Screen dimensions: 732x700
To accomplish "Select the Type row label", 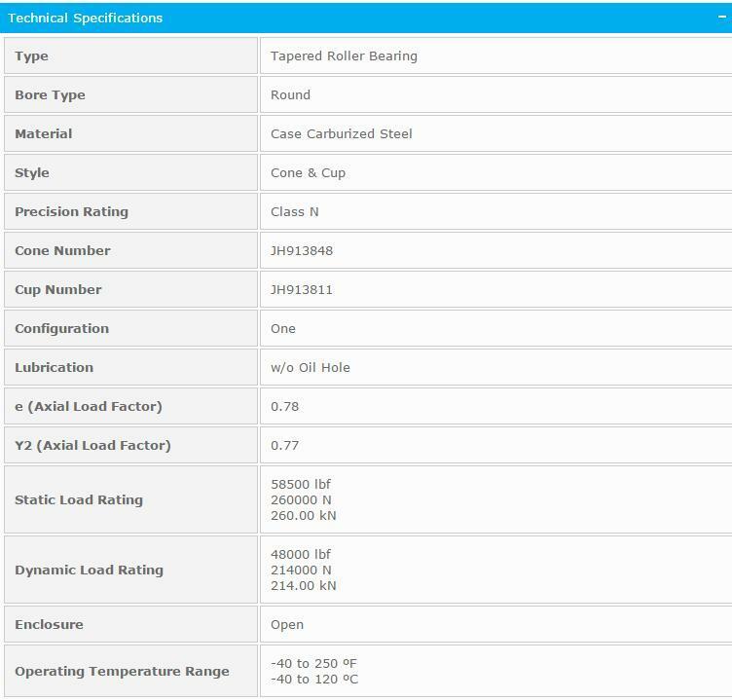I will pyautogui.click(x=31, y=56).
